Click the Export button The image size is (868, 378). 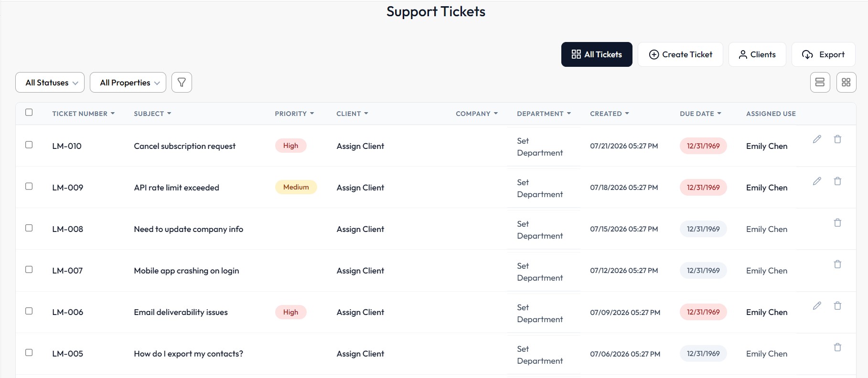[824, 54]
